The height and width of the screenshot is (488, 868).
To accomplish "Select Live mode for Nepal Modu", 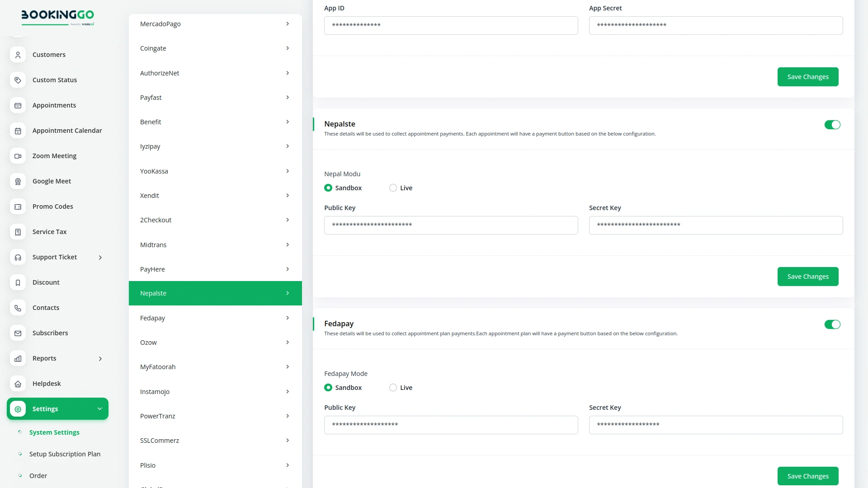I will pyautogui.click(x=393, y=188).
